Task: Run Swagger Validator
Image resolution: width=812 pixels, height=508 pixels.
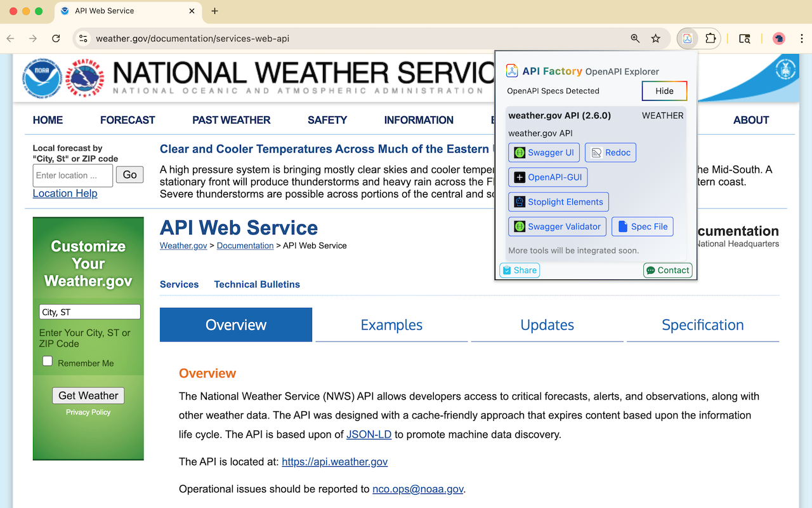Action: pyautogui.click(x=557, y=227)
